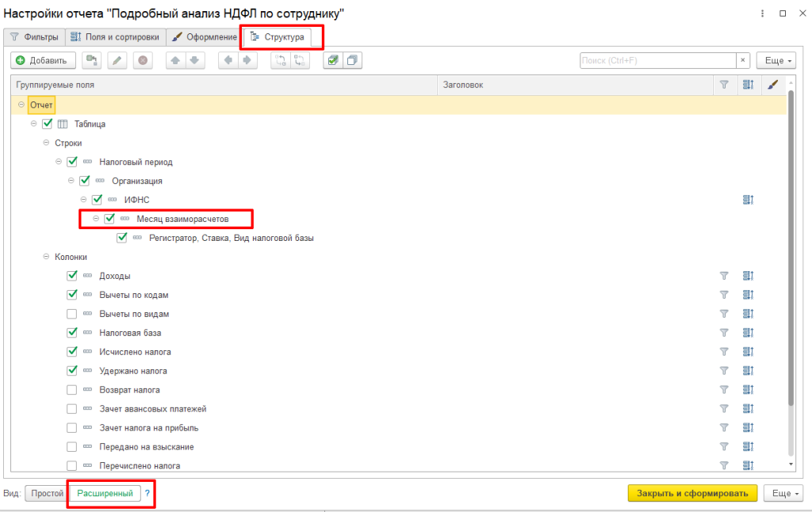Switch to the Фильтры tab
This screenshot has height=512, width=812.
(x=34, y=37)
